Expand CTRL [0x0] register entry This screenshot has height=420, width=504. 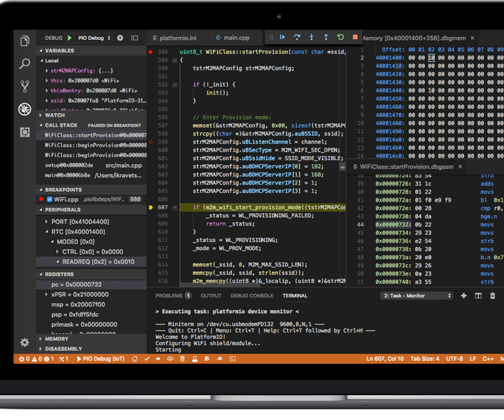(x=58, y=251)
